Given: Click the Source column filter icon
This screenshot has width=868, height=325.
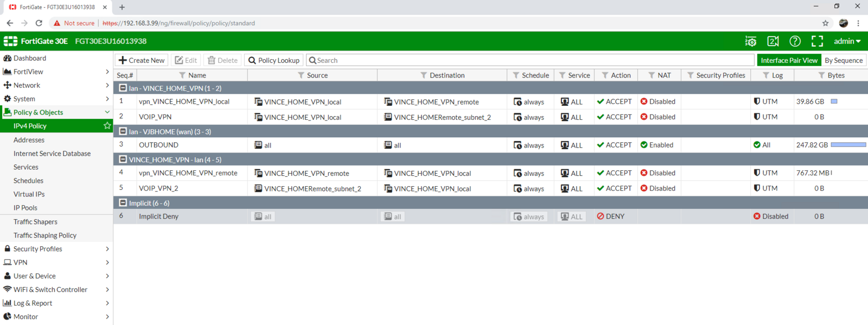Looking at the screenshot, I should pyautogui.click(x=301, y=75).
